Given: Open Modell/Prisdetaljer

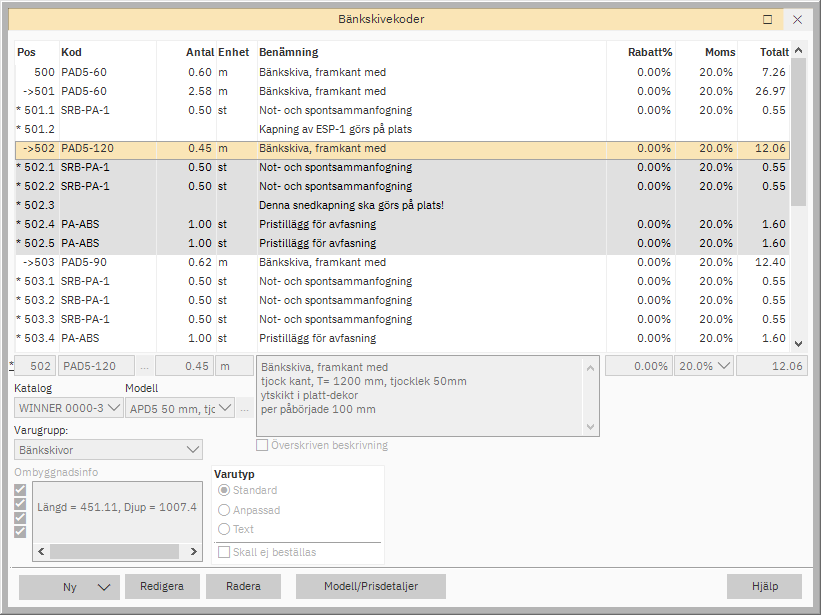Looking at the screenshot, I should point(370,587).
